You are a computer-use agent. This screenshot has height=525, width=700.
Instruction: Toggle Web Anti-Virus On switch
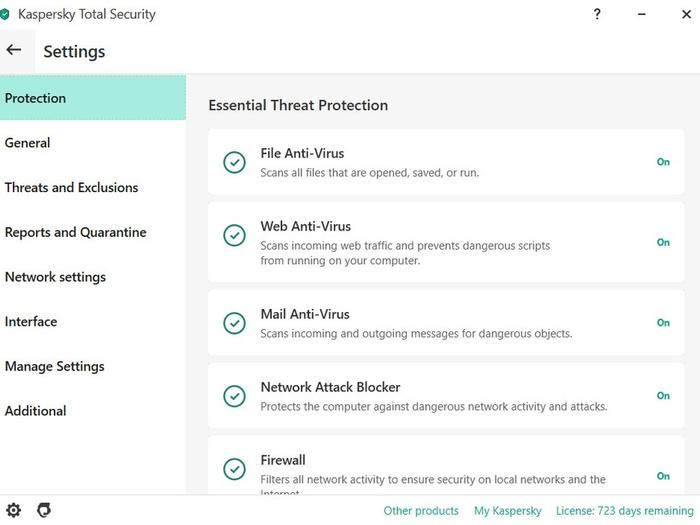[x=663, y=242]
